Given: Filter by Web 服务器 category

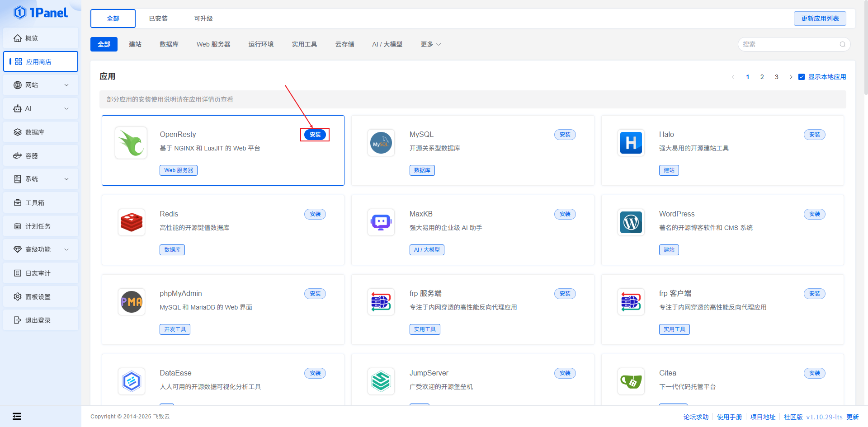Looking at the screenshot, I should 213,44.
